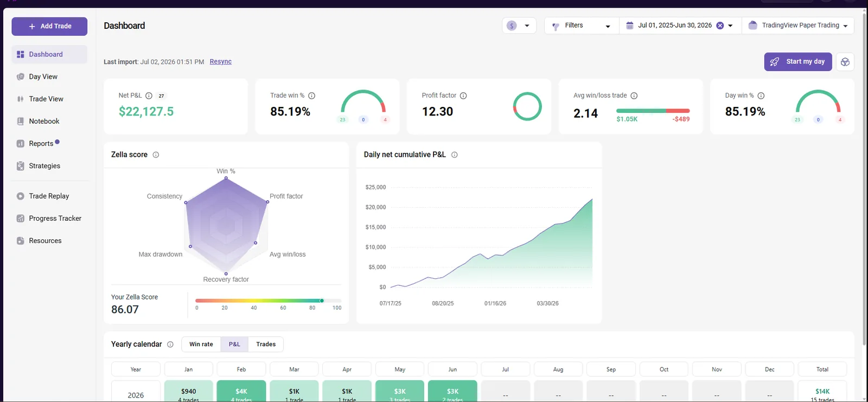Open Dashboard in the sidebar
The image size is (868, 402).
click(x=49, y=54)
